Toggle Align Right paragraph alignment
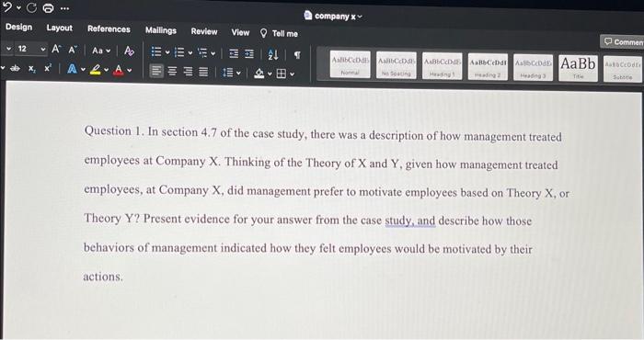 tap(188, 73)
